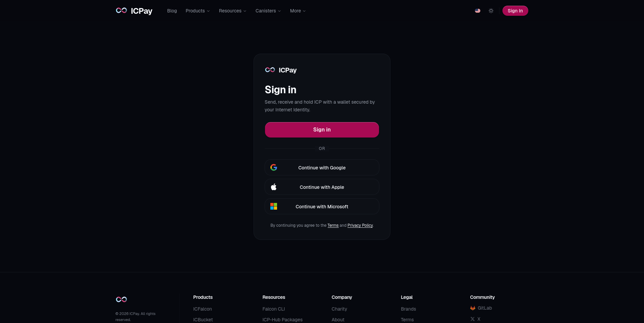Continue with Microsoft
The height and width of the screenshot is (323, 644).
[x=322, y=206]
